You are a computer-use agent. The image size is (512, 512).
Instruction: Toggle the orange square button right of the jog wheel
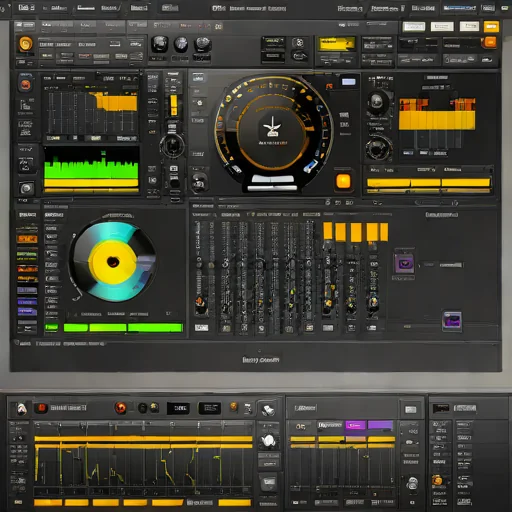[x=343, y=182]
